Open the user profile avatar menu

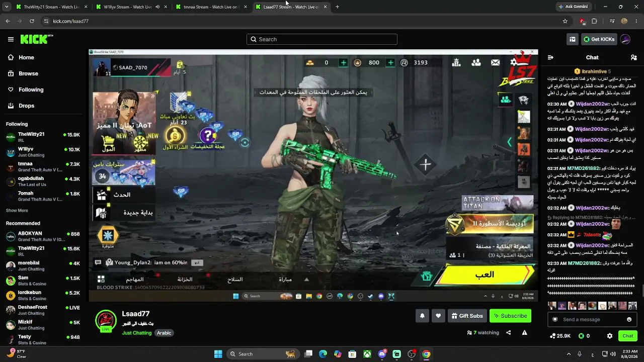coord(625,39)
